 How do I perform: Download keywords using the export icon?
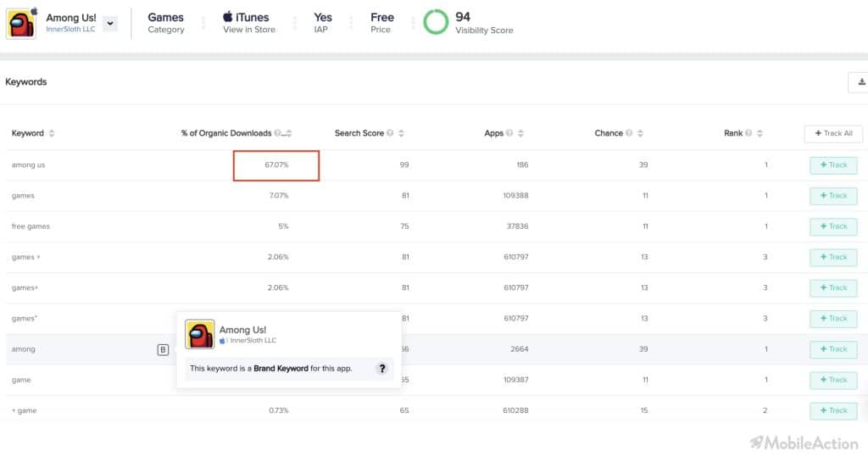(861, 82)
